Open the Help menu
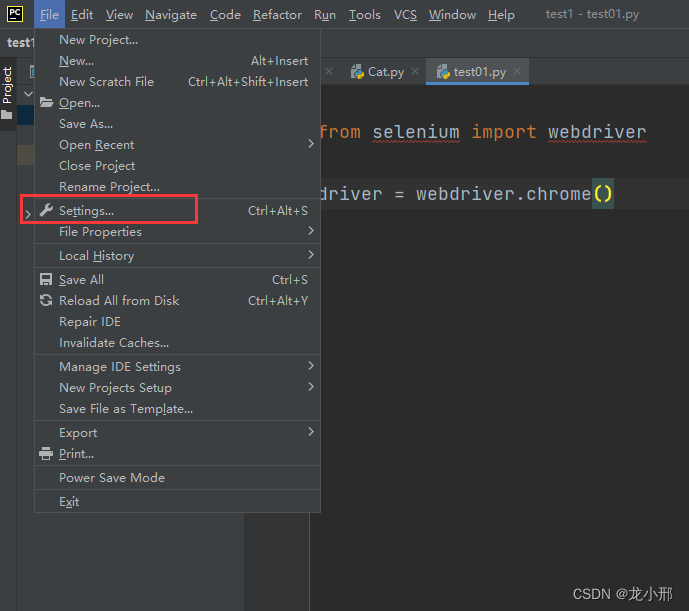 [x=501, y=15]
